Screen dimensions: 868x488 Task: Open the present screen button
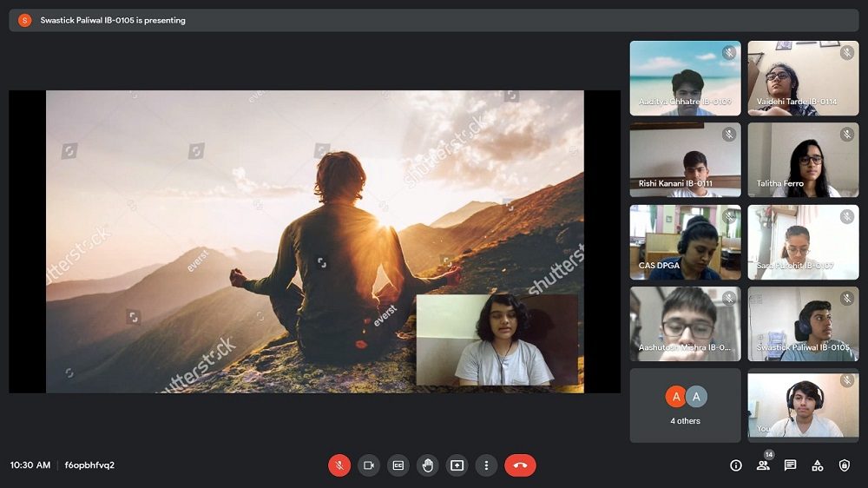(x=457, y=465)
